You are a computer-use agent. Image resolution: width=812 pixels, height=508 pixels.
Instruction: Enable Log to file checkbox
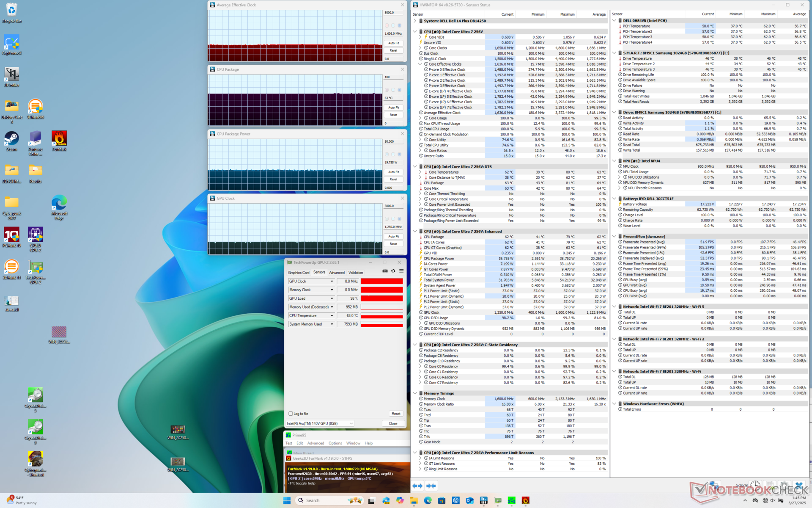[x=291, y=414]
